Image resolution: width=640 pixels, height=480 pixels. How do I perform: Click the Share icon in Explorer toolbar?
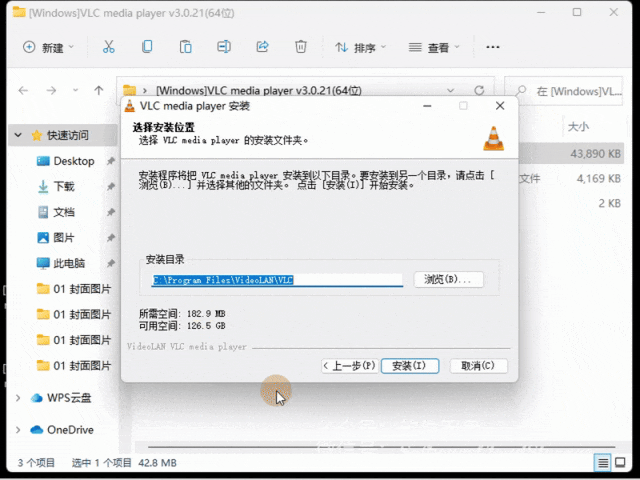click(262, 47)
